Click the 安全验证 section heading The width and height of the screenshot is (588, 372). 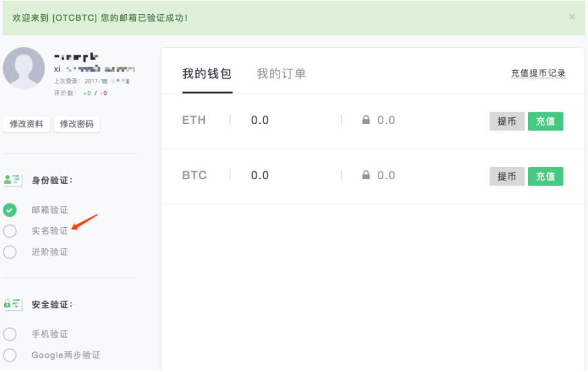pos(52,304)
